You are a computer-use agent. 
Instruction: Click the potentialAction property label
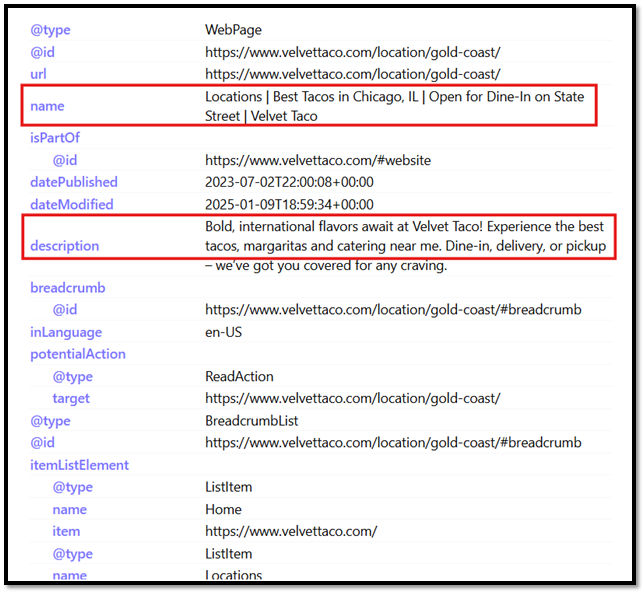pyautogui.click(x=78, y=354)
